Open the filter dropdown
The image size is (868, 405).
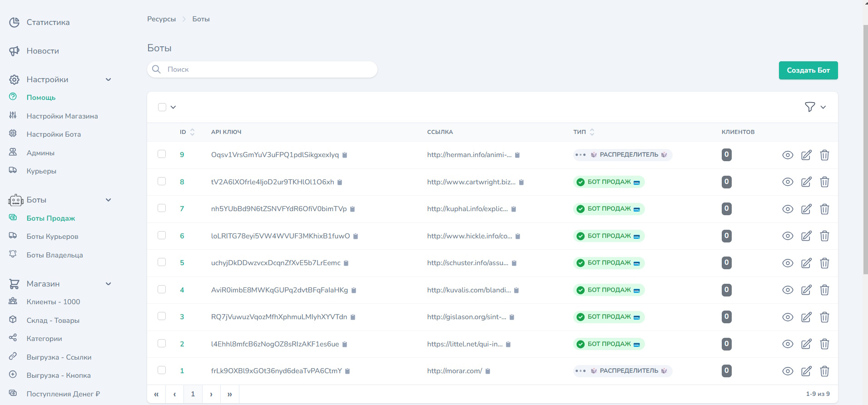pyautogui.click(x=815, y=107)
